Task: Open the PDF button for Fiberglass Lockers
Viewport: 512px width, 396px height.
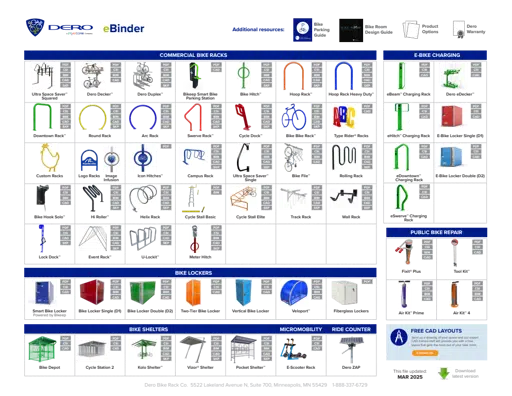Action: 367,282
